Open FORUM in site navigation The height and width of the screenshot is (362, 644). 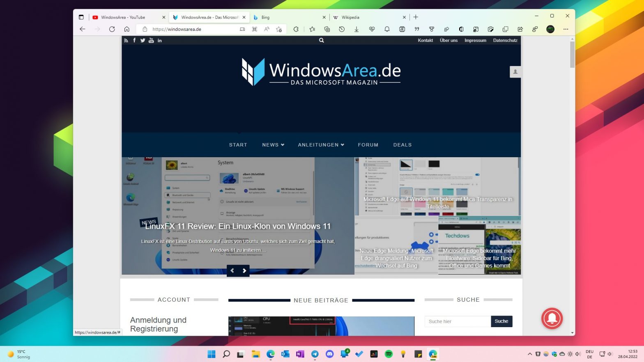click(368, 145)
